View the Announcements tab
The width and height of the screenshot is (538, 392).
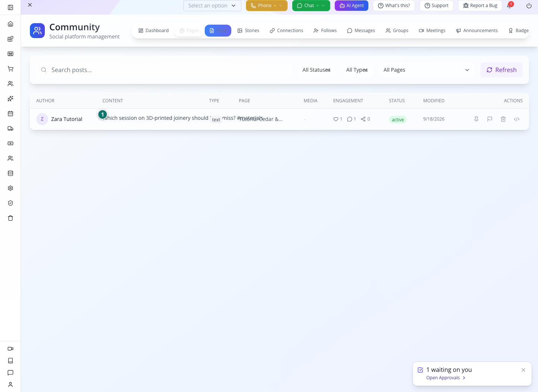(477, 31)
